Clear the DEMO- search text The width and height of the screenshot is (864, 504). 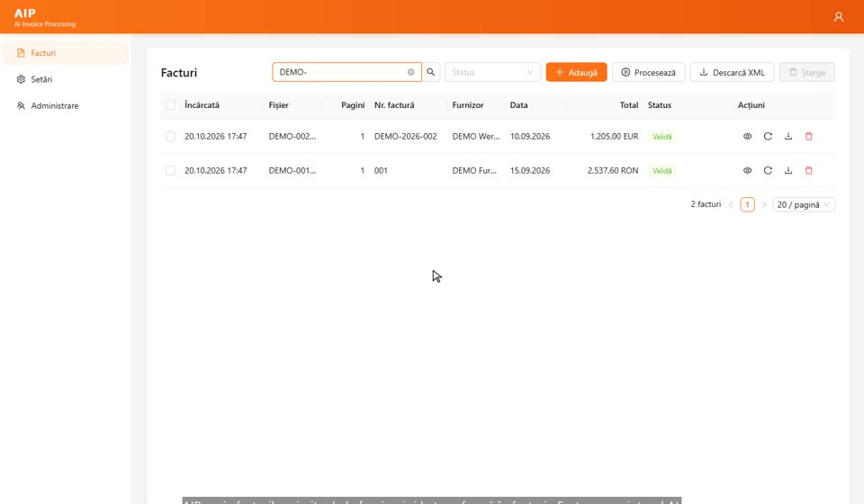tap(410, 72)
